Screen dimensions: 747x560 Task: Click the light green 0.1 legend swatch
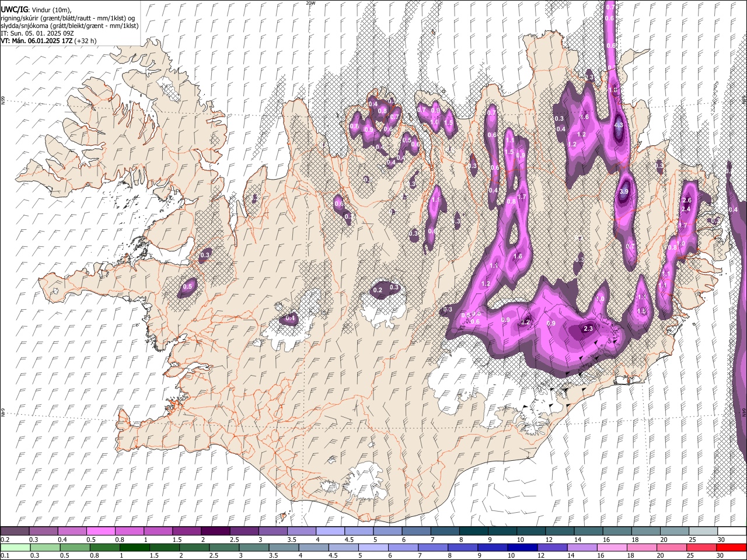pos(15,548)
